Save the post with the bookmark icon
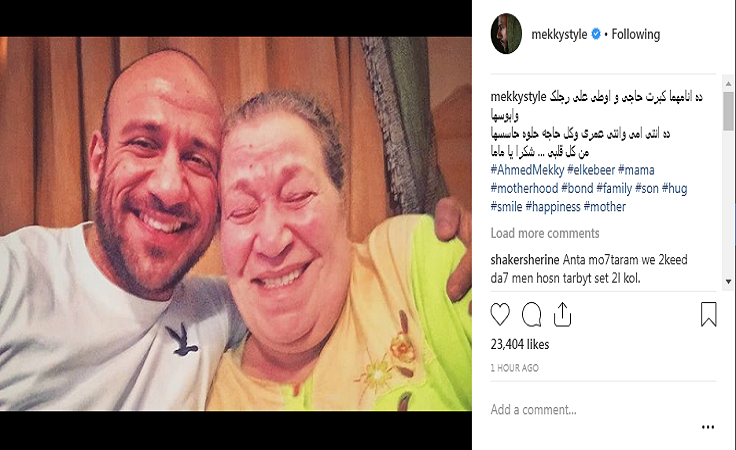The image size is (736, 450). [x=708, y=314]
